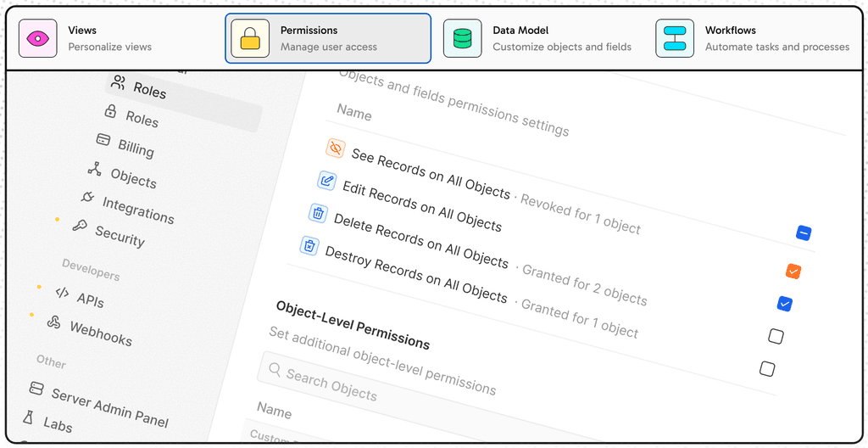This screenshot has width=868, height=448.
Task: Open Billing in the sidebar
Action: pyautogui.click(x=136, y=148)
